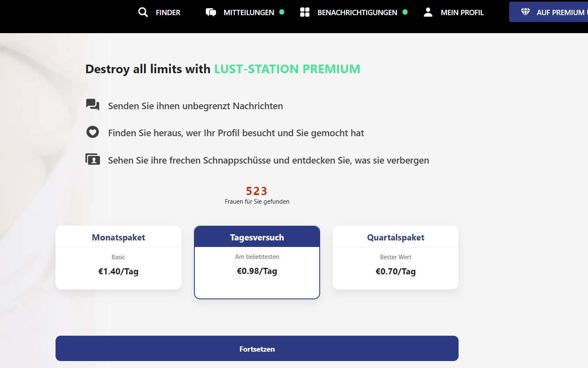Click the Benachrichtigungen grid icon
The width and height of the screenshot is (588, 368).
(305, 12)
